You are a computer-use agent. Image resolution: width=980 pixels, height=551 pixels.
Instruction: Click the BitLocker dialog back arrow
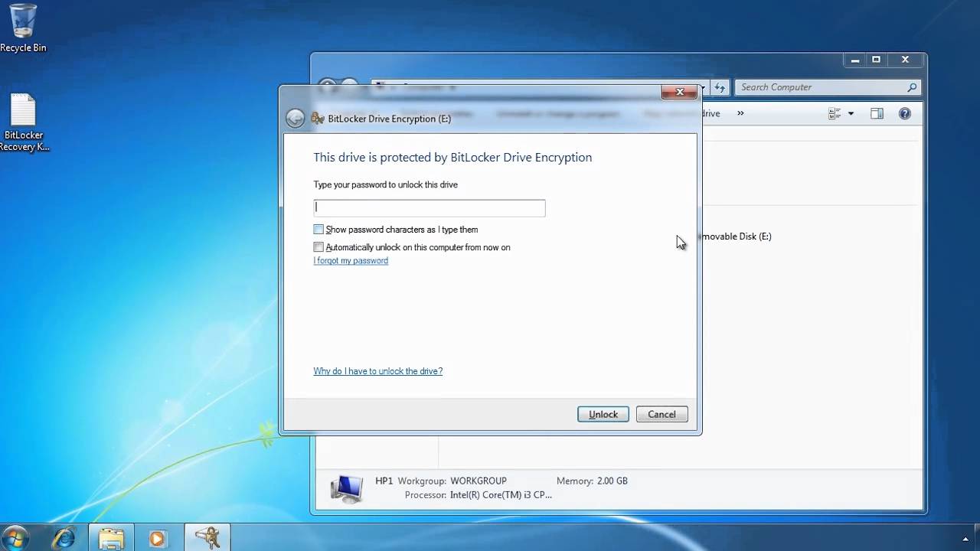(295, 118)
